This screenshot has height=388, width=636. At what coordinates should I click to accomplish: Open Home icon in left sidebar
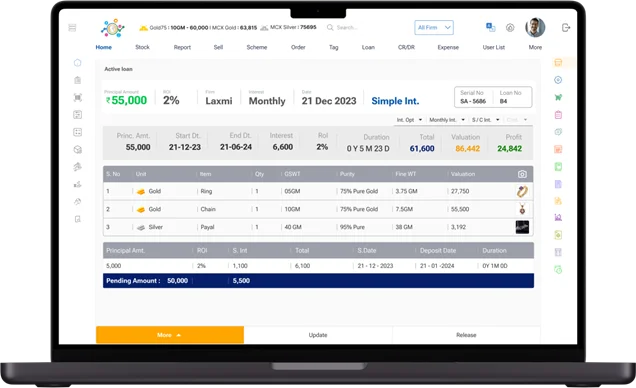[77, 62]
